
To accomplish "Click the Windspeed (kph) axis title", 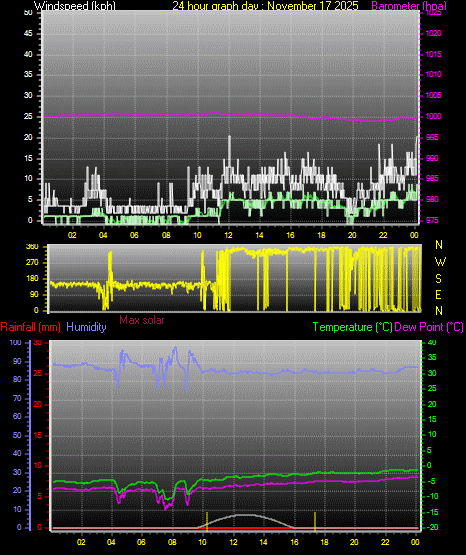I will click(75, 6).
